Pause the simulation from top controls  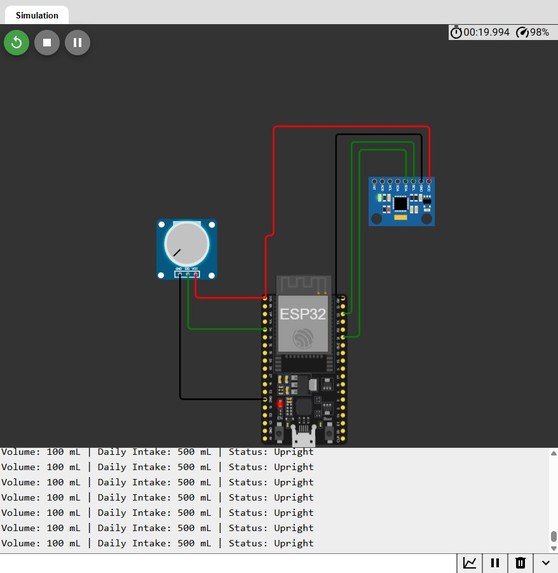coord(77,43)
